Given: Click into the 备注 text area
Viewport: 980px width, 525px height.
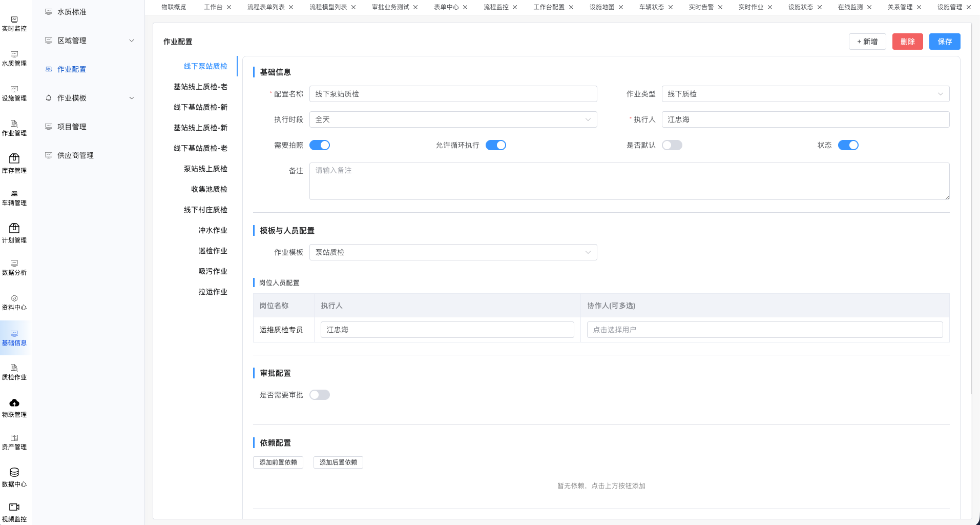Looking at the screenshot, I should 629,181.
